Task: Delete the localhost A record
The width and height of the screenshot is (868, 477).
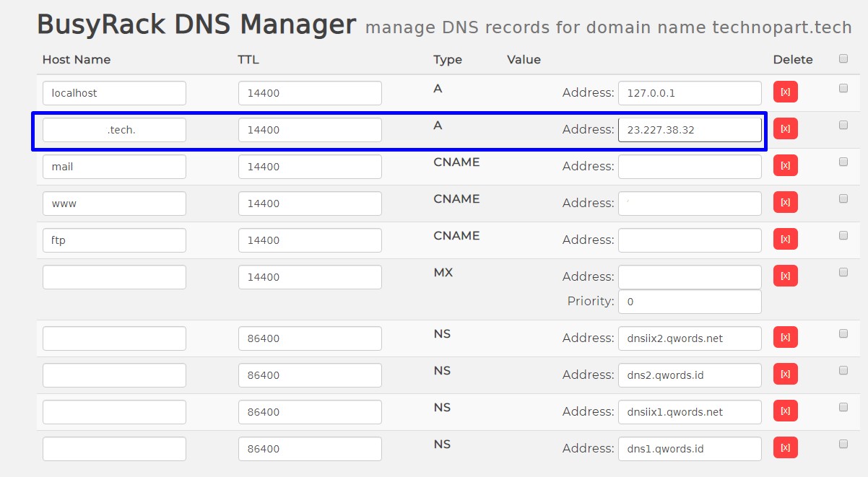Action: click(x=785, y=92)
